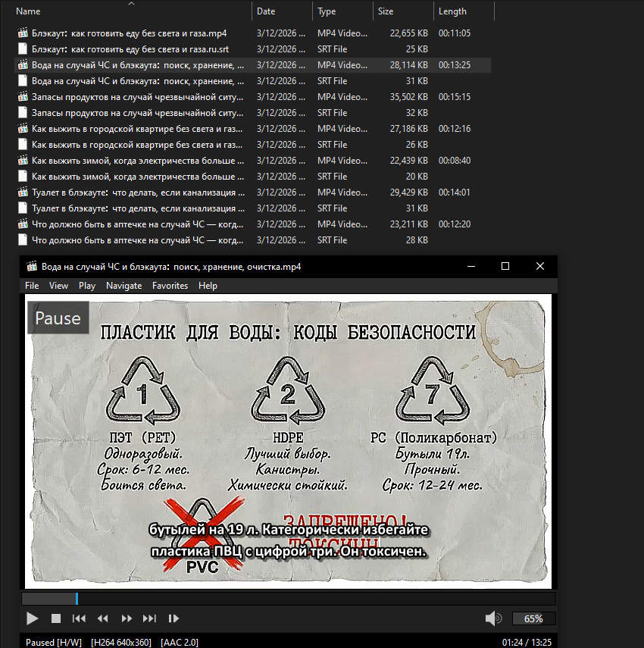Click the 65% volume slider
Screen dimensions: 644x648
pyautogui.click(x=533, y=618)
